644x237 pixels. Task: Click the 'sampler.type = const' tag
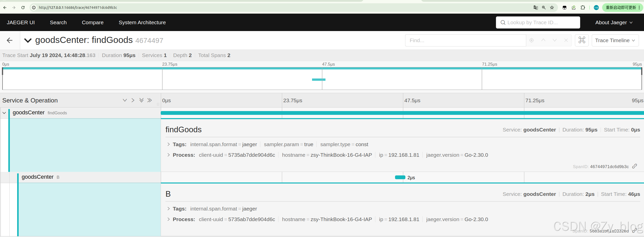[x=344, y=144]
